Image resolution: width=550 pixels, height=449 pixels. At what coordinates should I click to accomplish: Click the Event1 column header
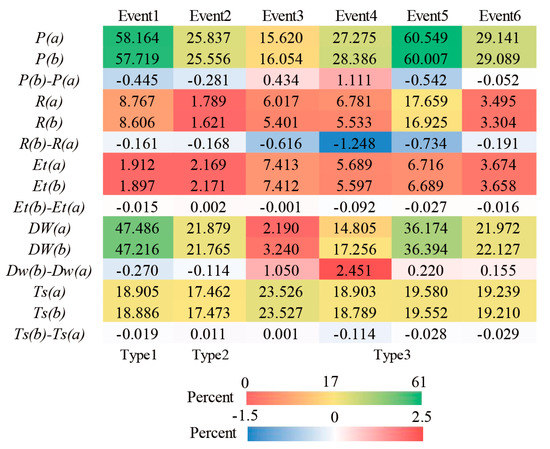(138, 16)
